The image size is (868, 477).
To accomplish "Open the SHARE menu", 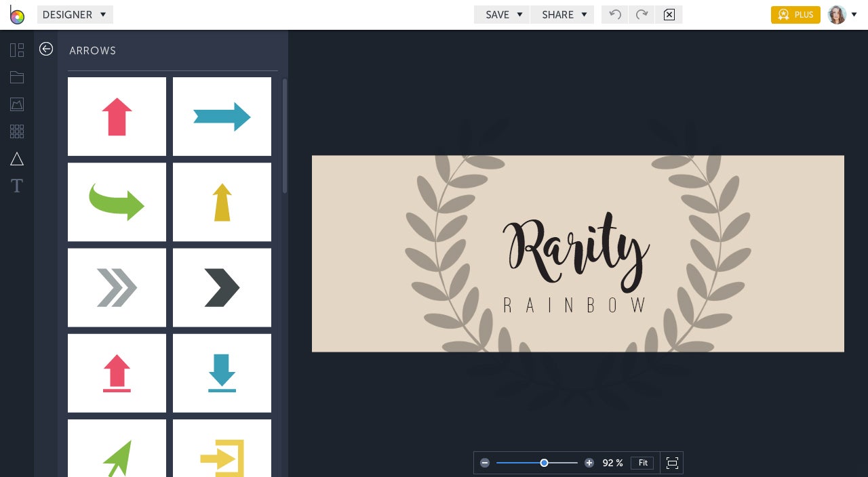I will 557,14.
